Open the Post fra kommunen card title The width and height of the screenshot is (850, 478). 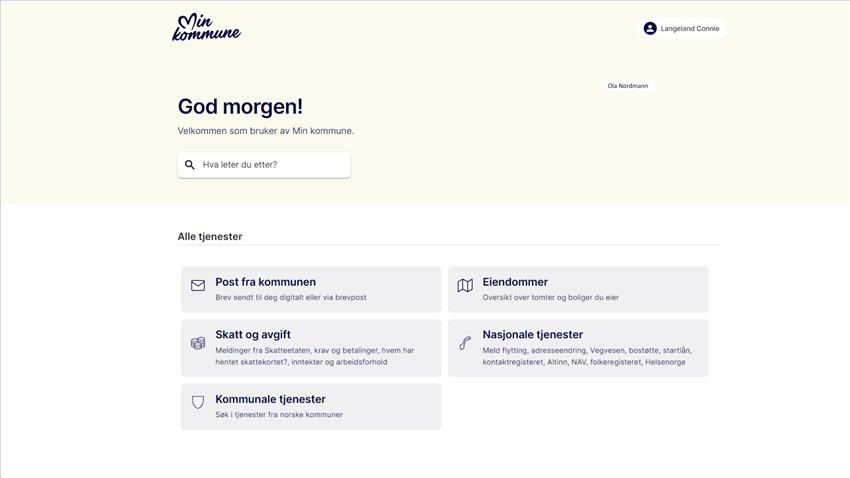tap(266, 282)
